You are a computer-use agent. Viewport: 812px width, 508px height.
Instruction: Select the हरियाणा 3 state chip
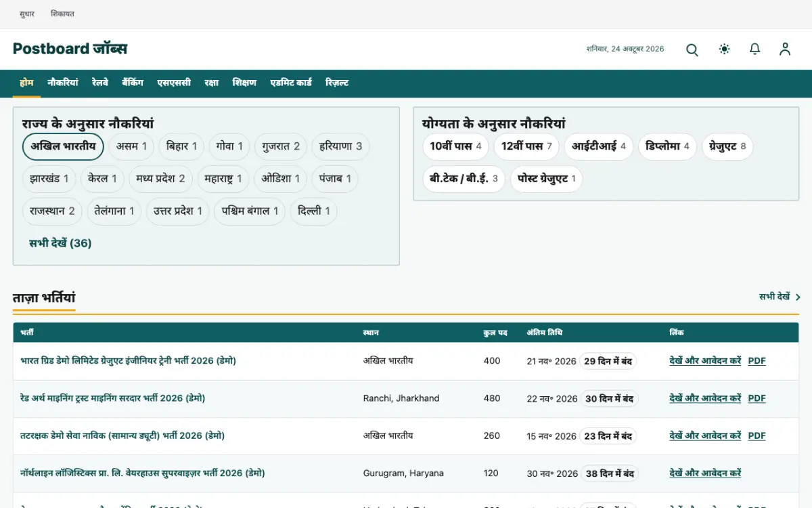340,146
